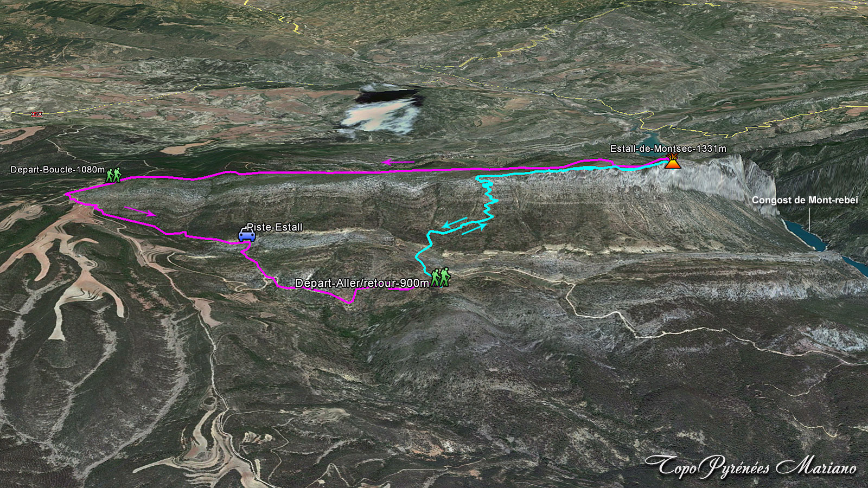The height and width of the screenshot is (488, 868).
Task: Click the cyan arrow pointing left
Action: point(455,222)
